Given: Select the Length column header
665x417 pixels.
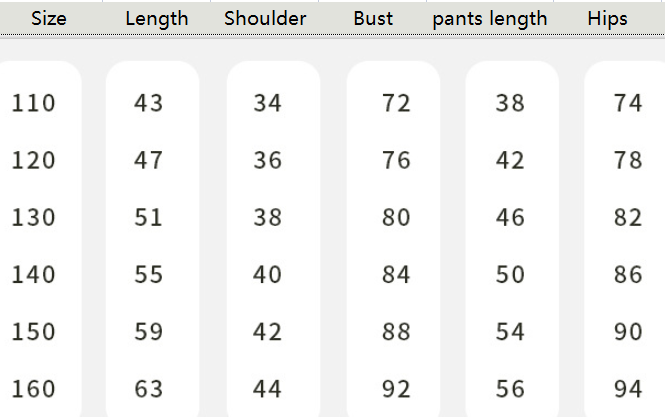Looking at the screenshot, I should tap(157, 18).
